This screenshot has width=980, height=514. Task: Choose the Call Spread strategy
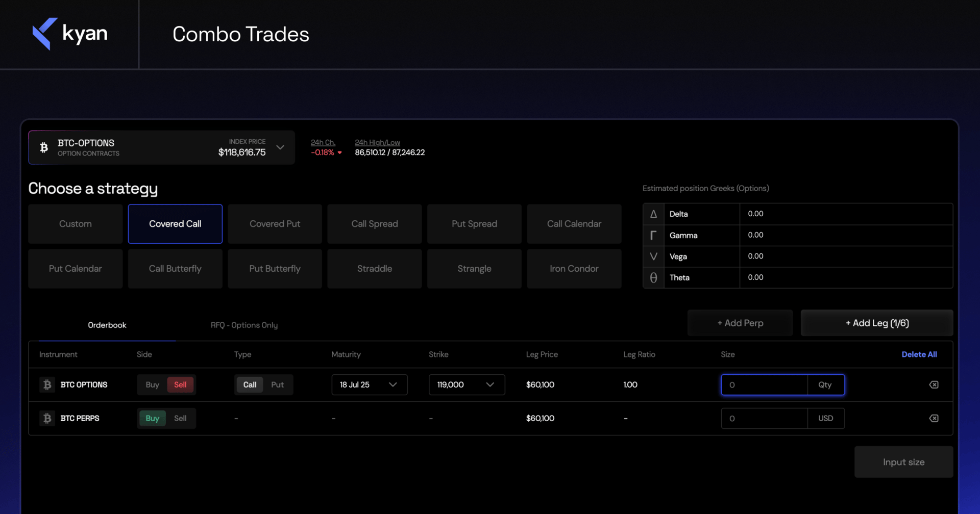[x=375, y=224]
